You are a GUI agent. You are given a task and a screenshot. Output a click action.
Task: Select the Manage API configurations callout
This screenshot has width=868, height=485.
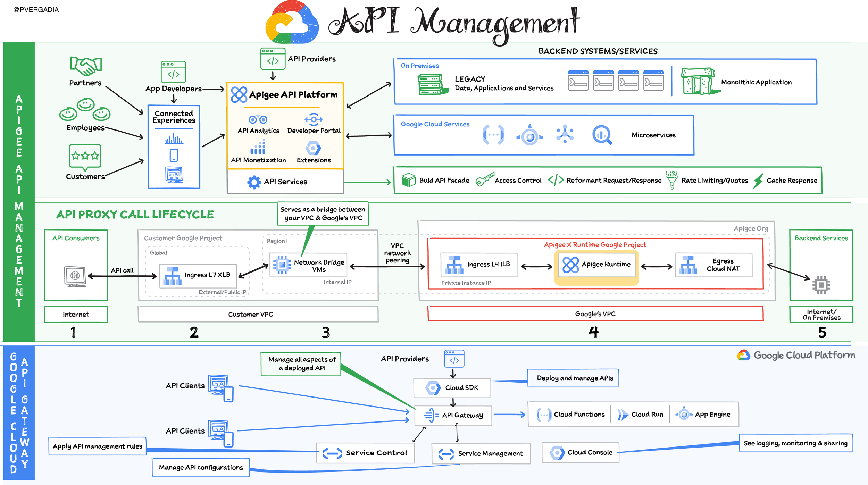(x=201, y=467)
